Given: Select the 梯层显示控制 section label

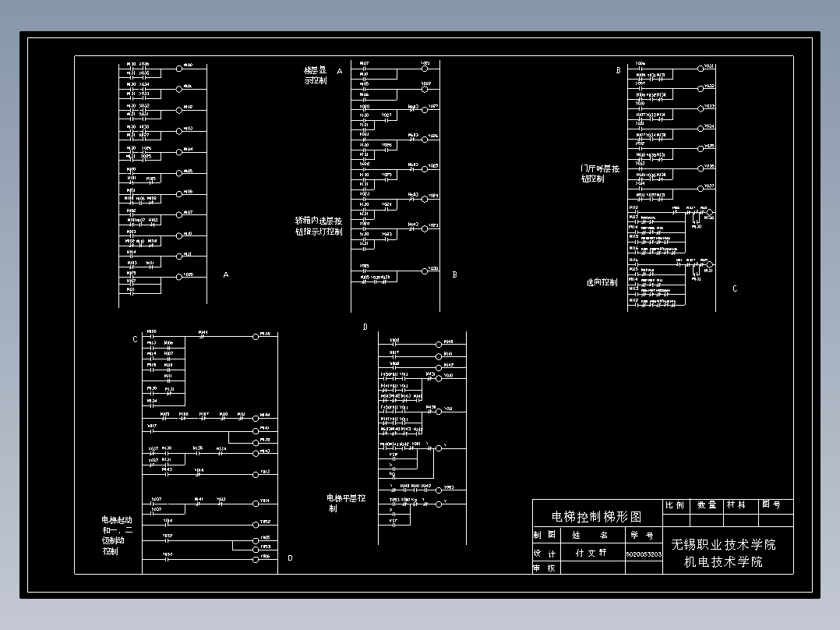Looking at the screenshot, I should click(316, 75).
